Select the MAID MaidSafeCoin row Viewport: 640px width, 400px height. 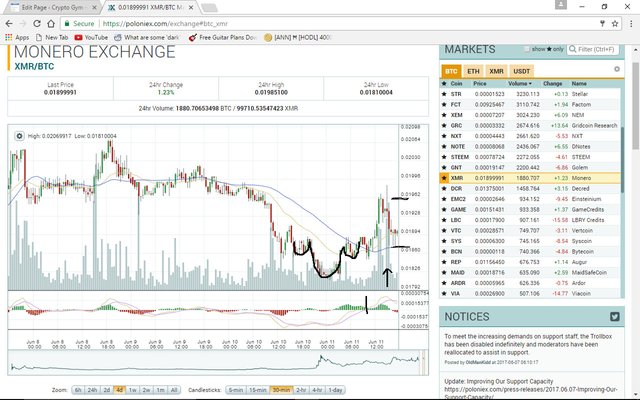530,273
